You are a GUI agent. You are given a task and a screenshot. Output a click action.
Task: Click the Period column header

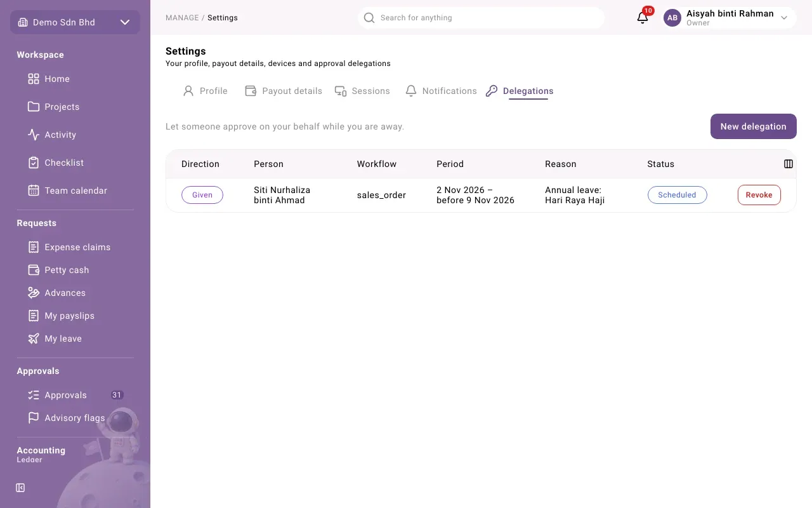pos(450,164)
